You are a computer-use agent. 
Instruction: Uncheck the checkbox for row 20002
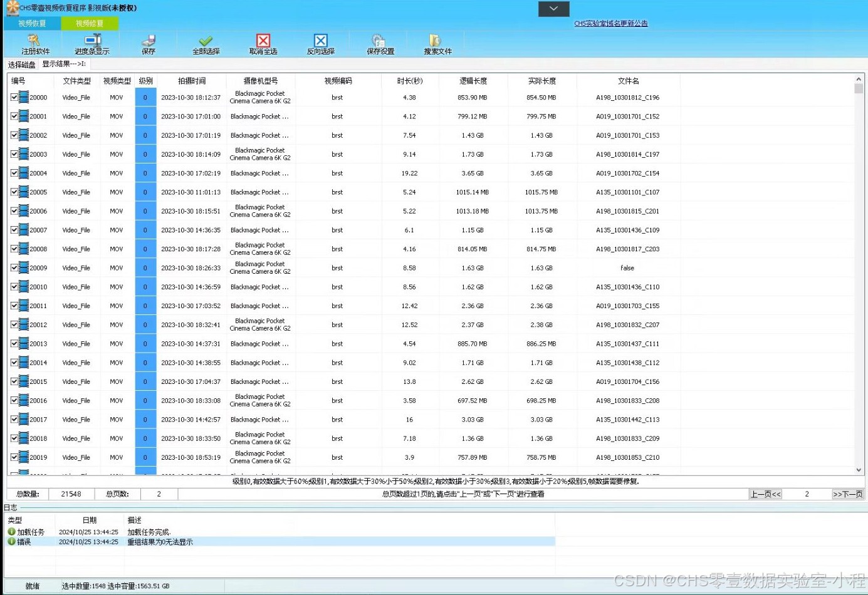coord(14,135)
